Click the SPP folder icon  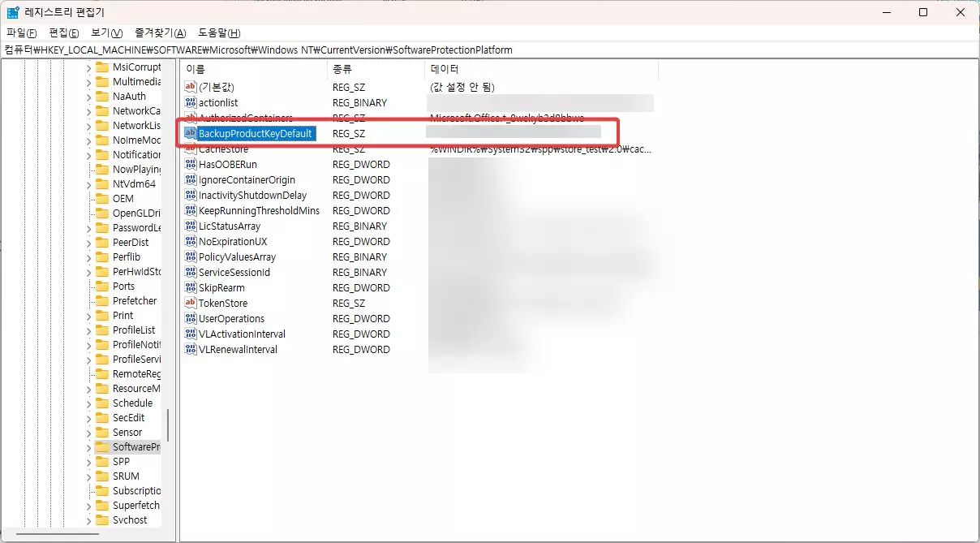(x=101, y=461)
